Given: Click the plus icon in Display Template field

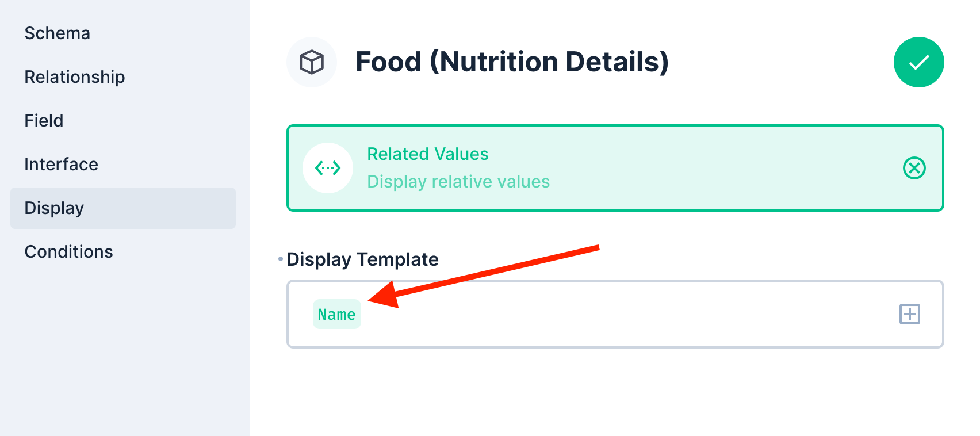Looking at the screenshot, I should coord(909,314).
